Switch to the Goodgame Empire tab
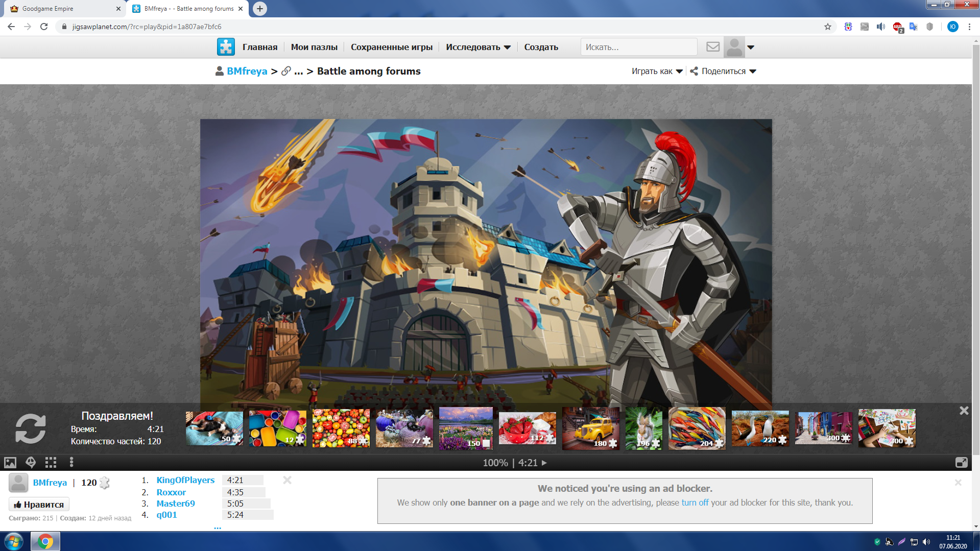This screenshot has height=551, width=980. [65, 9]
